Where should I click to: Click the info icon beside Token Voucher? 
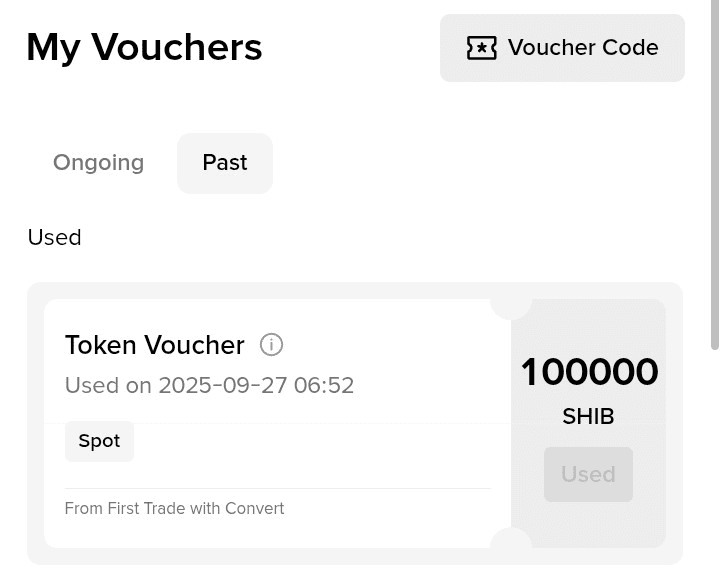[271, 345]
